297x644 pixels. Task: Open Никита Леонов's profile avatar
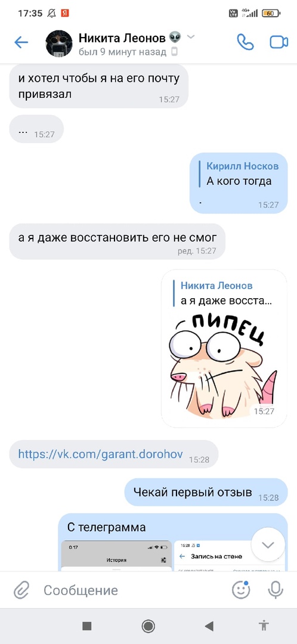(59, 43)
